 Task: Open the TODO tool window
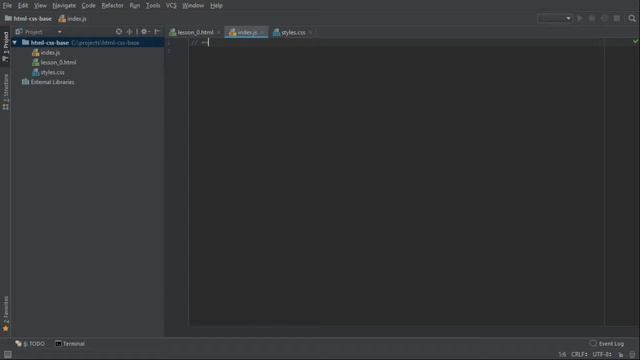[30, 344]
